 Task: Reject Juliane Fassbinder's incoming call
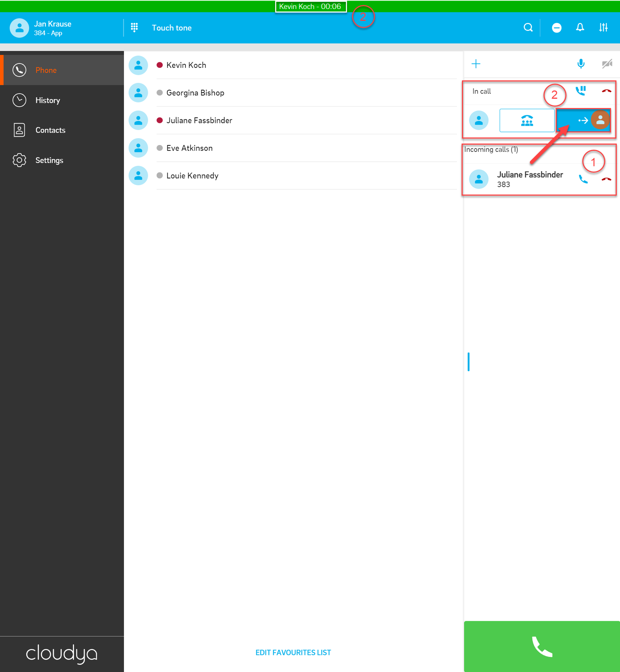pos(606,179)
